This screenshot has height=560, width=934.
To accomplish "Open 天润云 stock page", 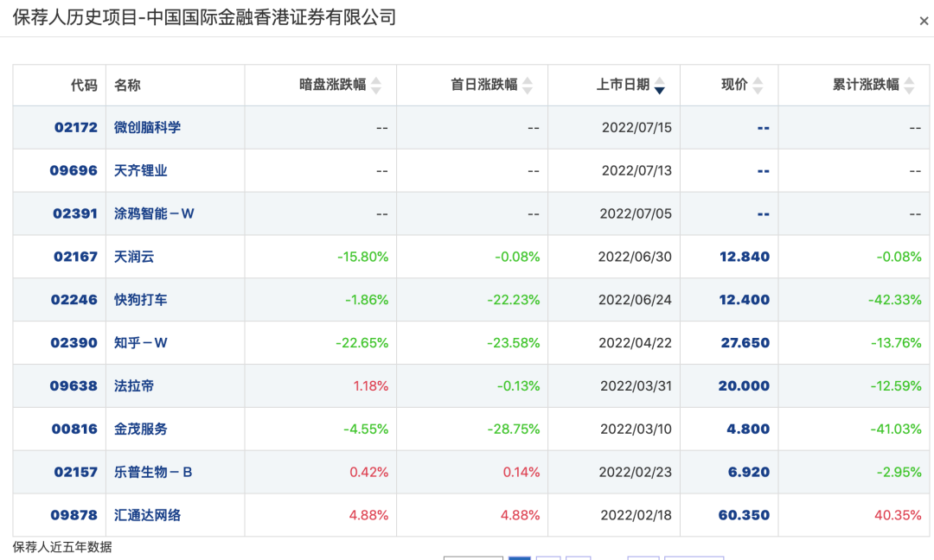I will point(134,257).
